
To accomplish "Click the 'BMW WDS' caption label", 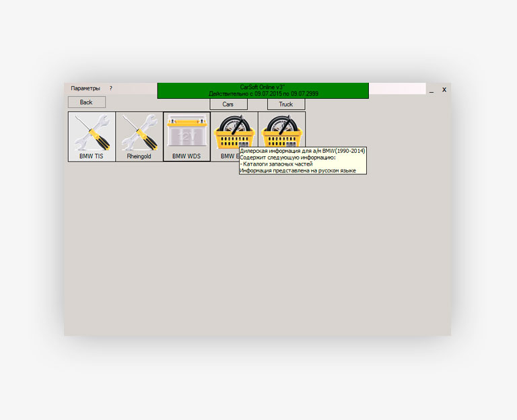I will pos(186,156).
